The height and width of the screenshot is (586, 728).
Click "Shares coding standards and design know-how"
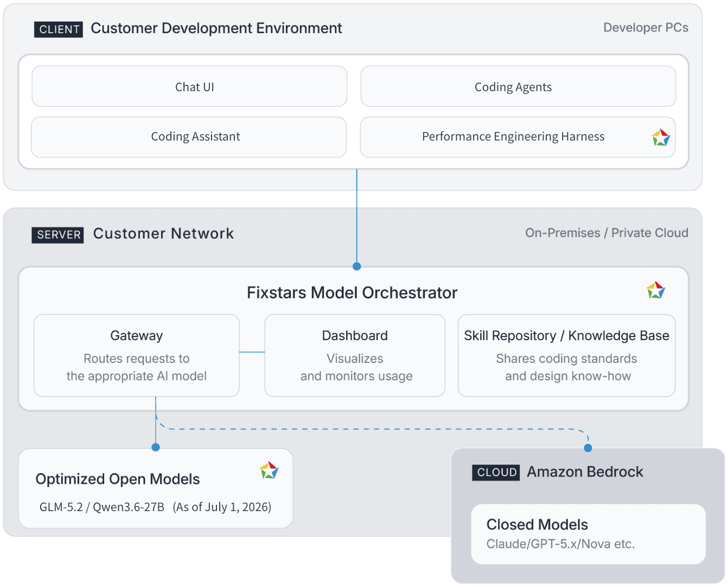pyautogui.click(x=567, y=367)
